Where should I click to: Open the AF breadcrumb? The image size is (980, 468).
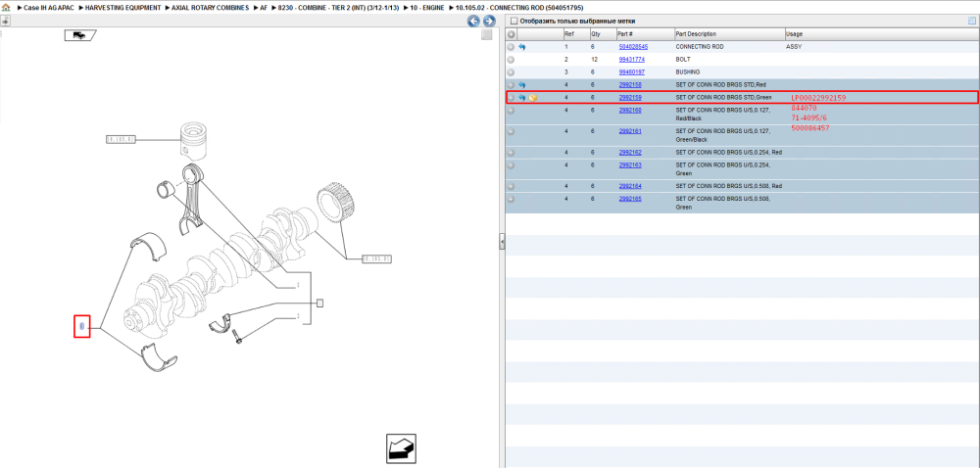[265, 8]
